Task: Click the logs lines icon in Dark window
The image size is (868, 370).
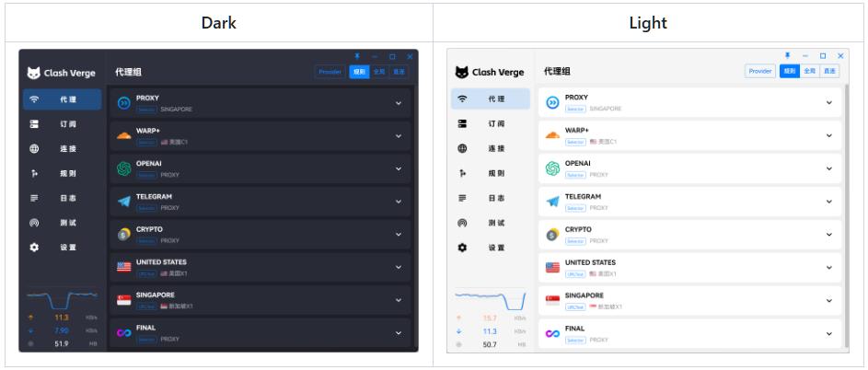Action: pos(34,198)
